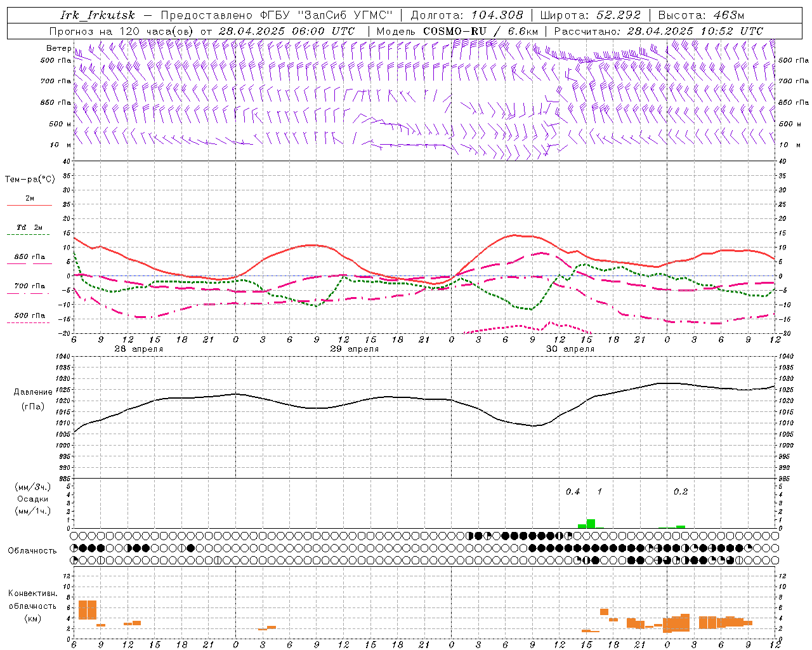Click the precipitation amount "0.4"

click(573, 492)
